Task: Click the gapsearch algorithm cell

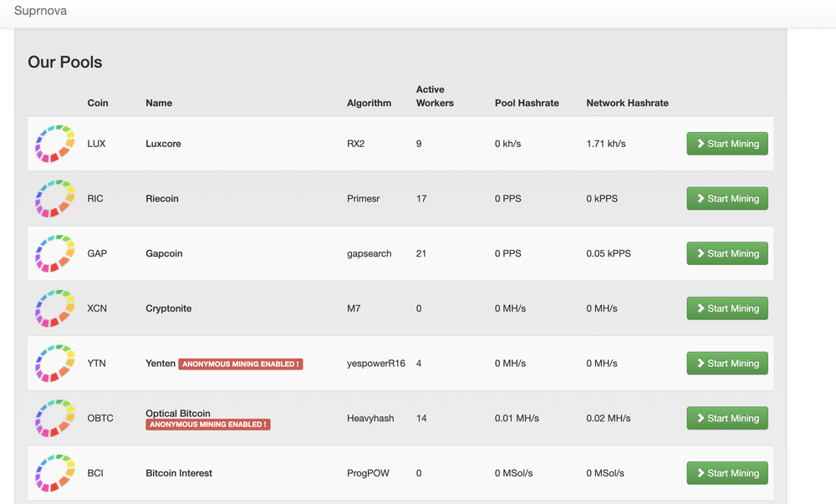Action: click(x=369, y=253)
